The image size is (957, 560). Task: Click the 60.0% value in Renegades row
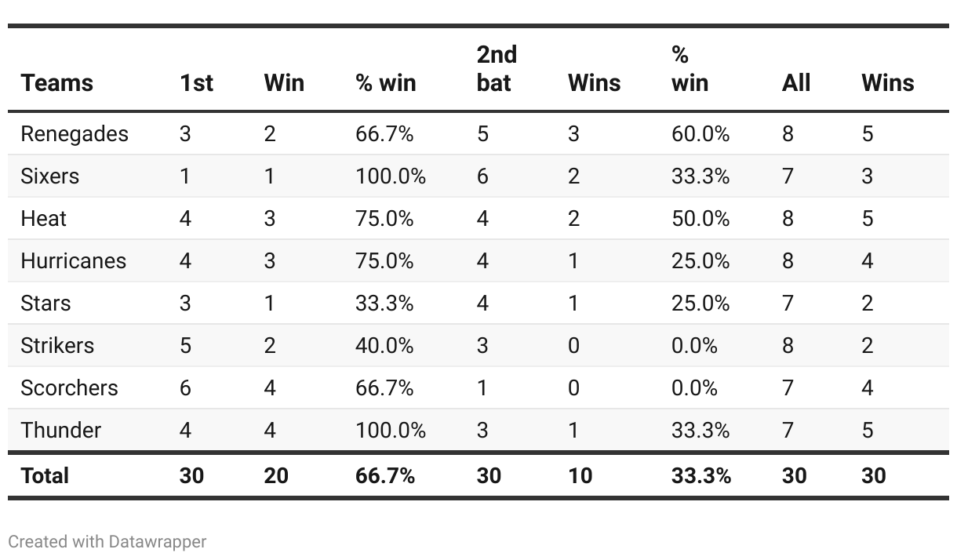700,134
